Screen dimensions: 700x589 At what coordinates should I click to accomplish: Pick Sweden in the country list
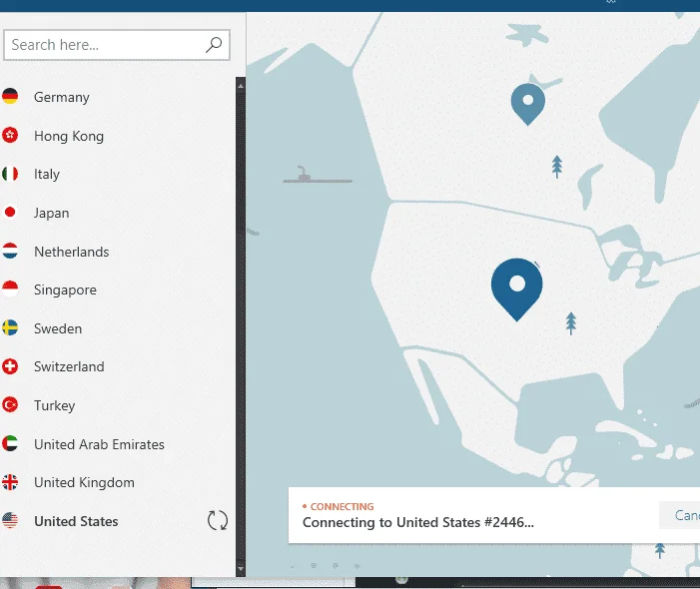58,328
